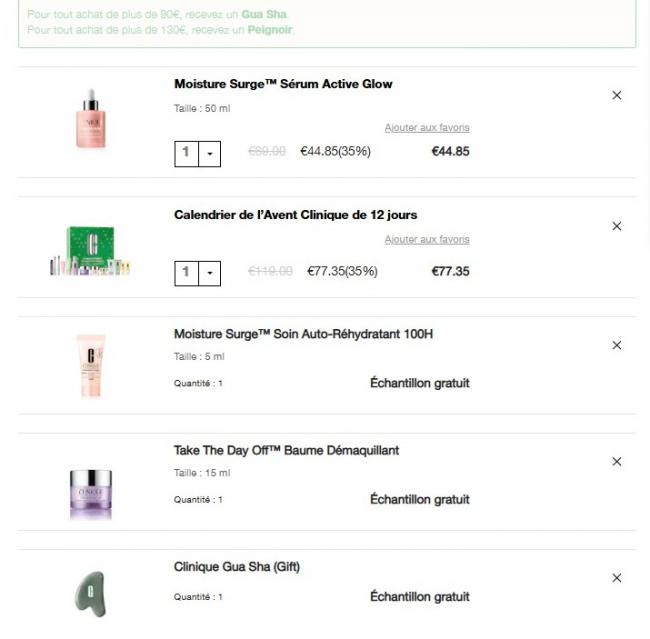Click the Gua Sha stone thumbnail

tap(90, 593)
